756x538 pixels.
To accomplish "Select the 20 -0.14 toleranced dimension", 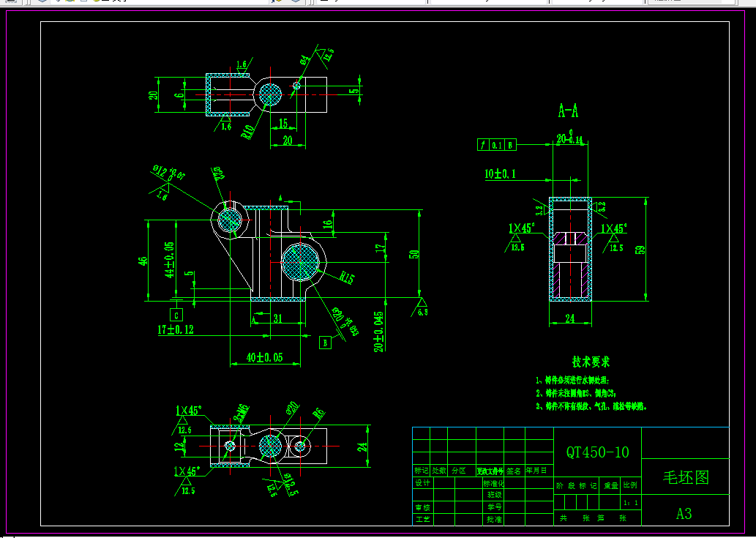I will [x=570, y=138].
